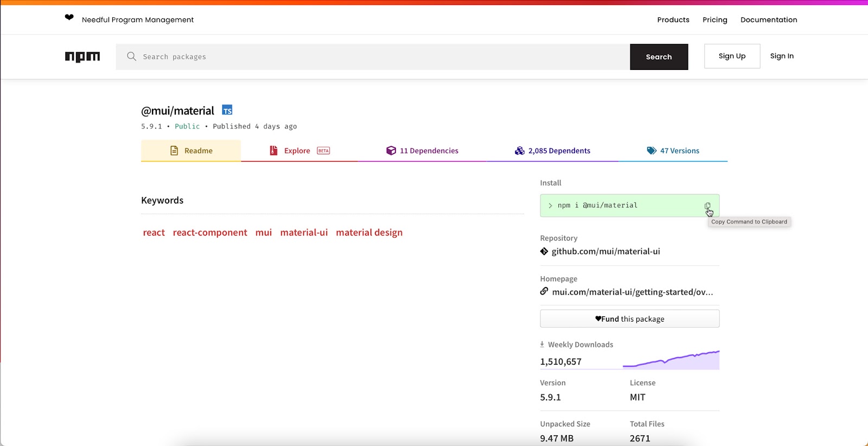The height and width of the screenshot is (446, 868).
Task: Click the npm i @mui/material command text
Action: [597, 205]
